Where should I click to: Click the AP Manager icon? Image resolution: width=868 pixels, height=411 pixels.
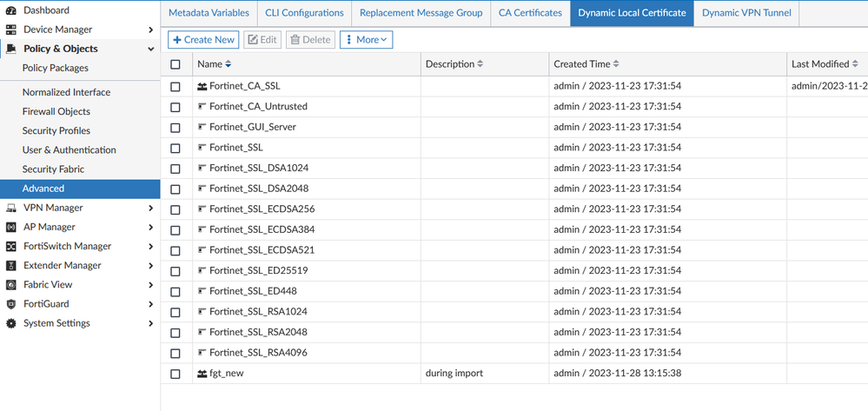pos(10,227)
